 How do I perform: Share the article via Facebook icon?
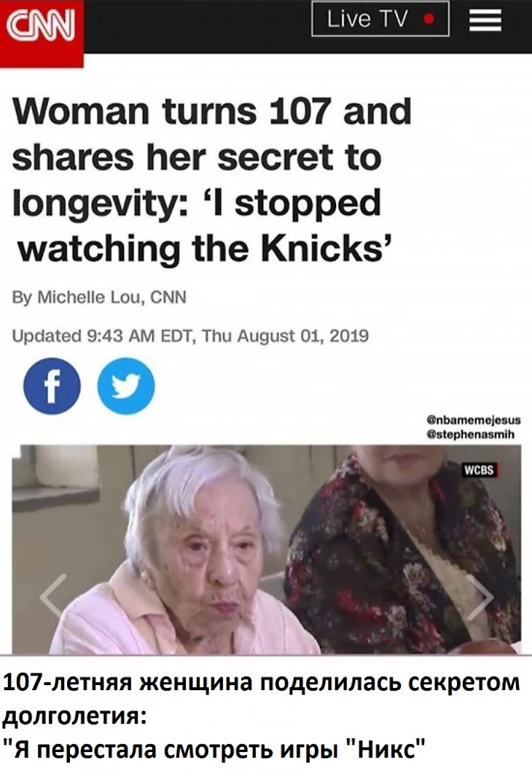tap(52, 386)
